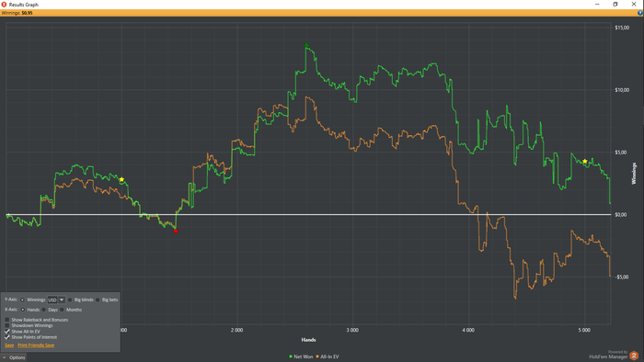Click the 2 000 hands axis label
This screenshot has height=362, width=644.
pyautogui.click(x=237, y=330)
